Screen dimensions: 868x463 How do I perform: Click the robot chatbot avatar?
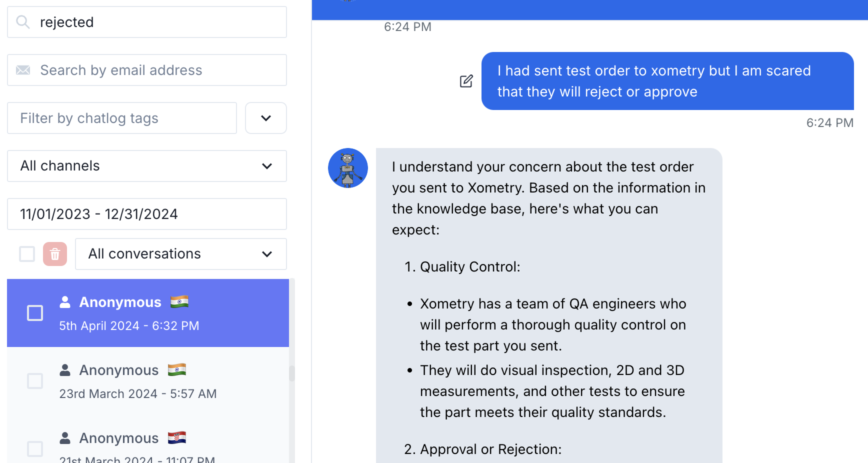click(x=348, y=168)
